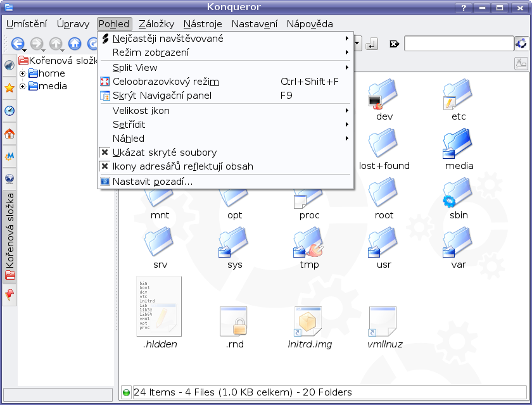Viewport: 532px width, 405px height.
Task: Select the sbin folder icon
Action: point(459,193)
